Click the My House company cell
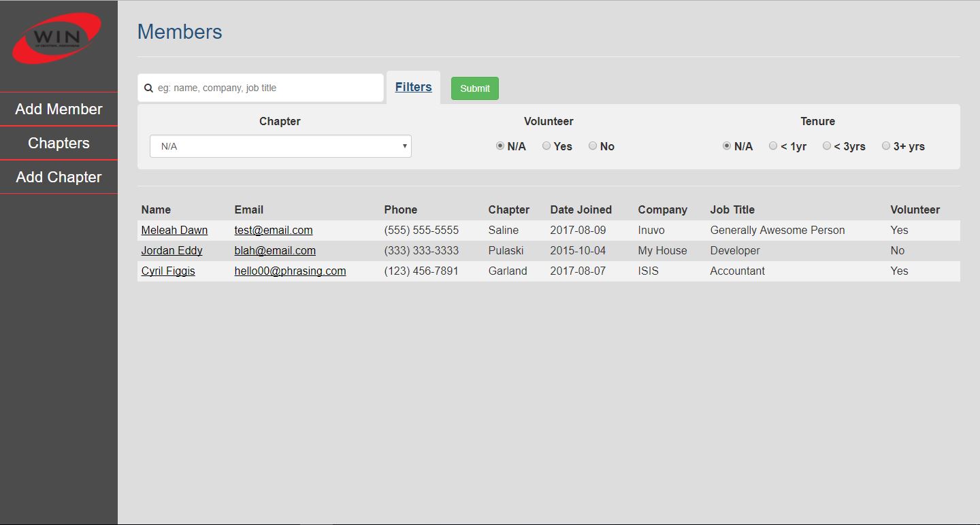 click(x=662, y=250)
